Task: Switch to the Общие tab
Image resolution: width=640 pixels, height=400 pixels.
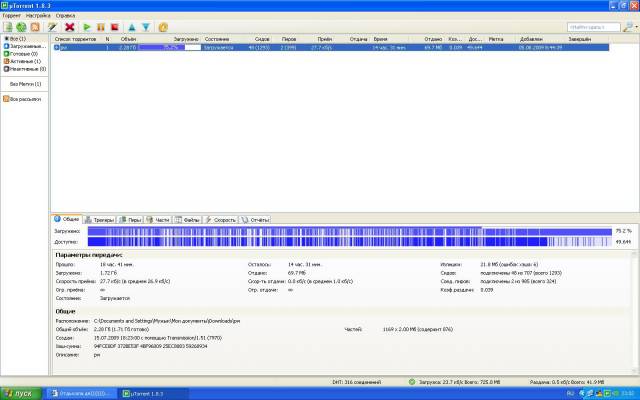Action: point(67,219)
